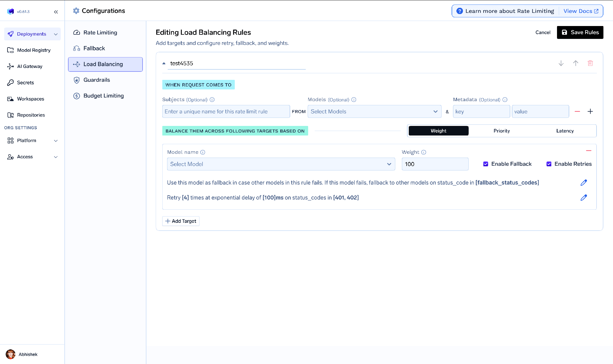Go to Model Registry page
Screen dimensions: 613x364
(x=32, y=50)
